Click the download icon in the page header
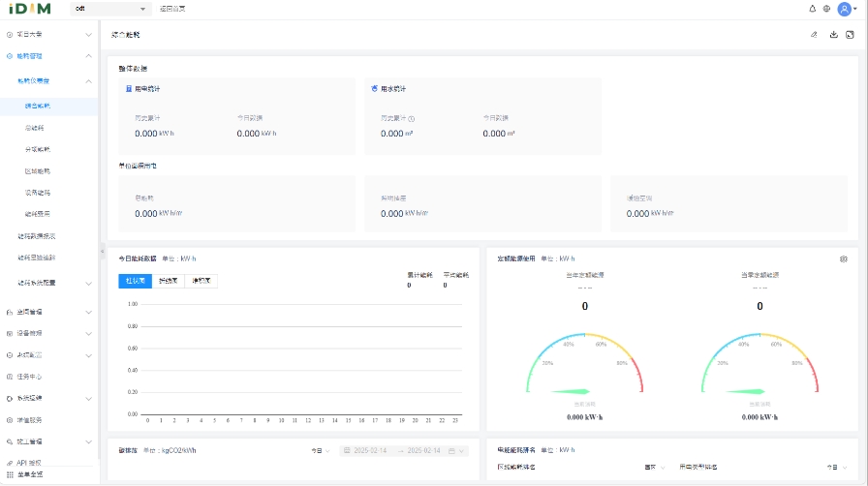Image resolution: width=868 pixels, height=486 pixels. coord(834,35)
